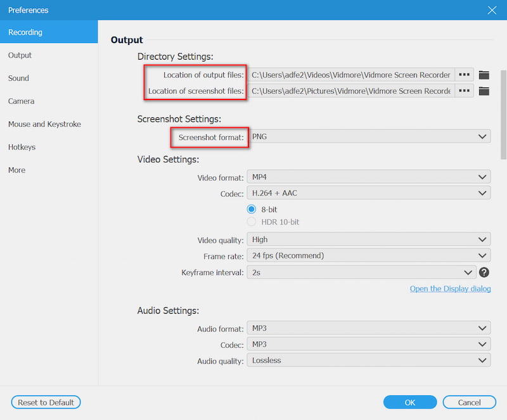Open the Video quality dropdown

[368, 239]
